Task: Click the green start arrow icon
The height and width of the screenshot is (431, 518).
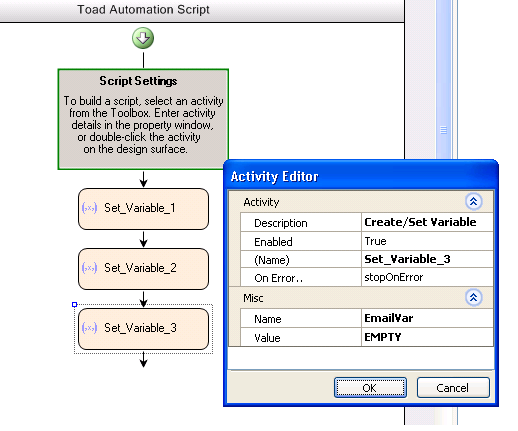Action: coord(143,38)
